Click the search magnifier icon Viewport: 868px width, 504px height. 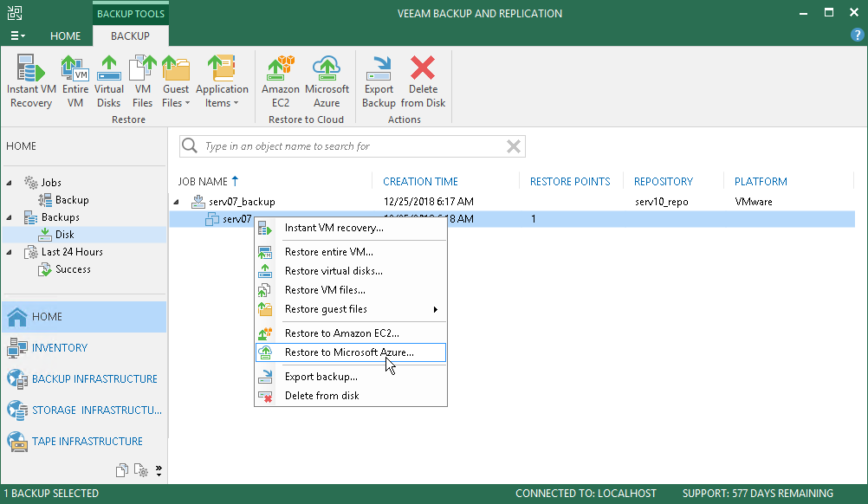click(190, 146)
